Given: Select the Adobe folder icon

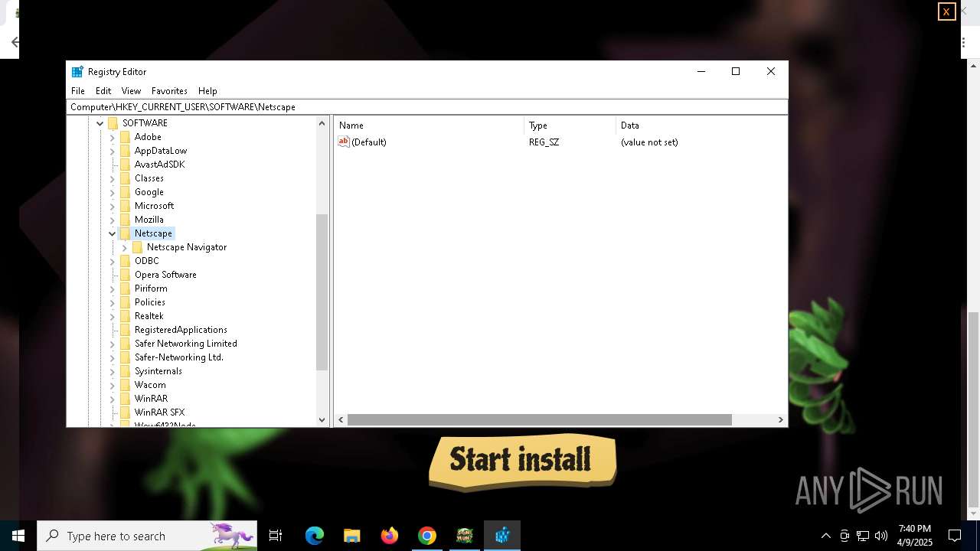Looking at the screenshot, I should [x=125, y=137].
